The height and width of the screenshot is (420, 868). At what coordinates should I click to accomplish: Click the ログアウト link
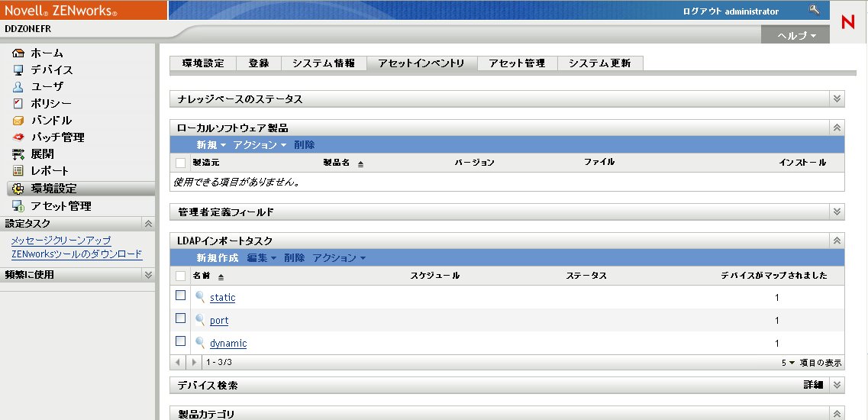(702, 11)
